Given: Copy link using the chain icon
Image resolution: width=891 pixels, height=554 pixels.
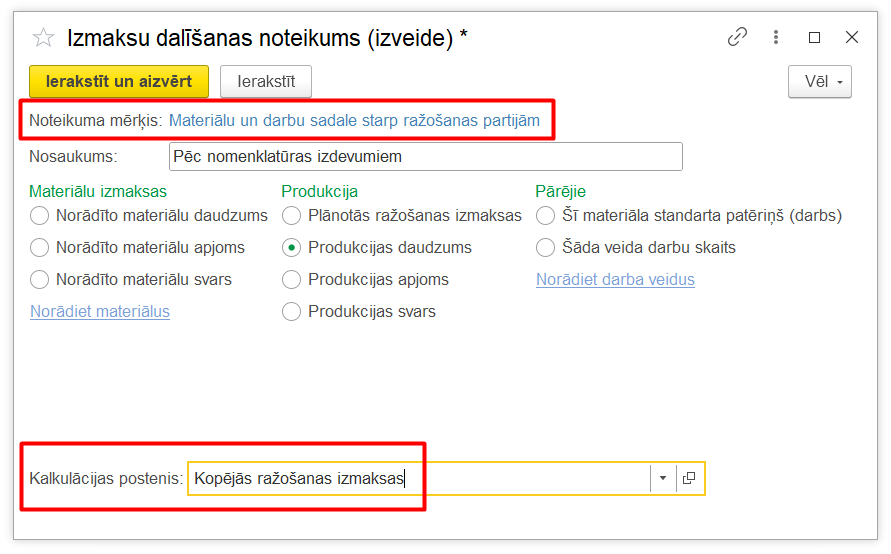Looking at the screenshot, I should pos(737,38).
